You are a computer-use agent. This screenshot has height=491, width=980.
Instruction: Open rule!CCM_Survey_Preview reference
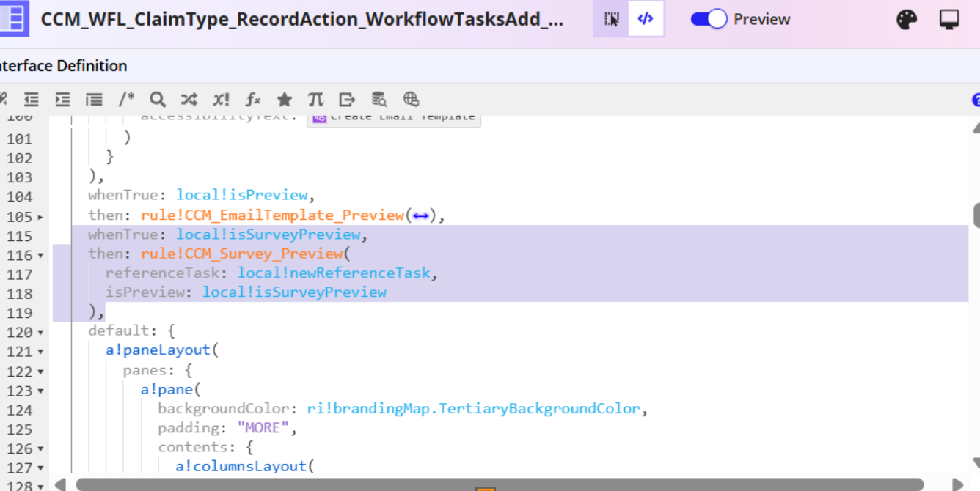[242, 254]
